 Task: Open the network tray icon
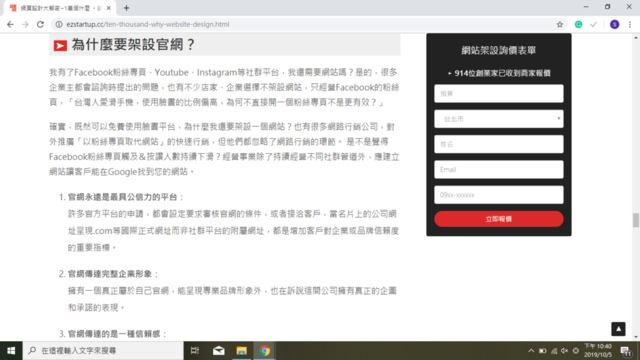tap(554, 351)
